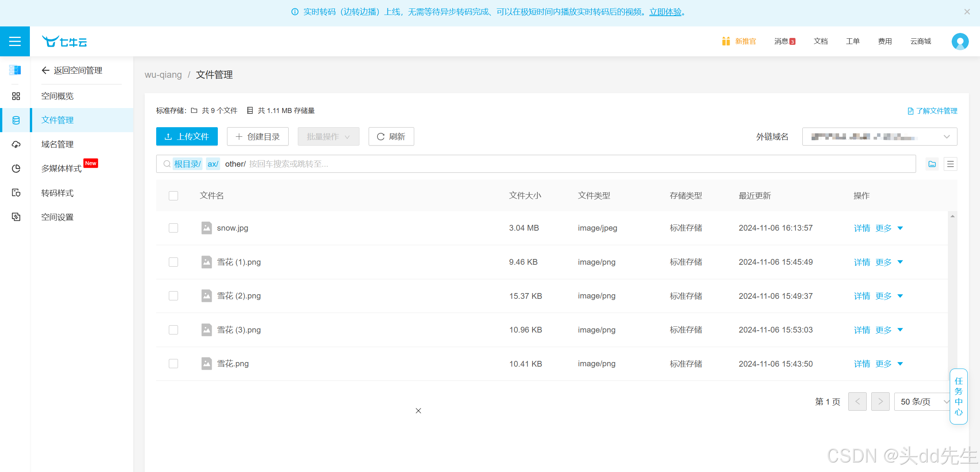The width and height of the screenshot is (980, 472).
Task: Click the domain management cloud icon
Action: (16, 144)
